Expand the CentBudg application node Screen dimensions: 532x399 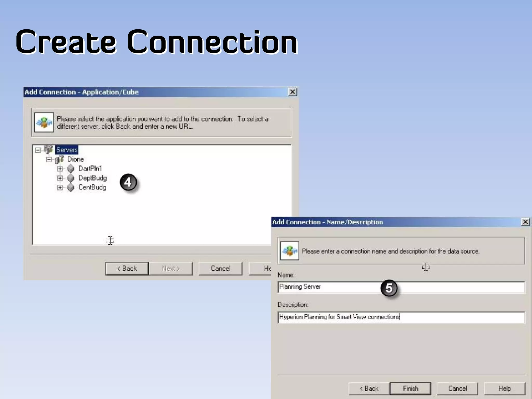(x=60, y=187)
